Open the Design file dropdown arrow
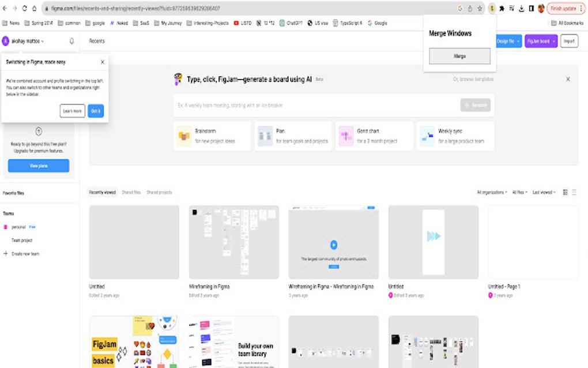The width and height of the screenshot is (588, 368). [518, 41]
